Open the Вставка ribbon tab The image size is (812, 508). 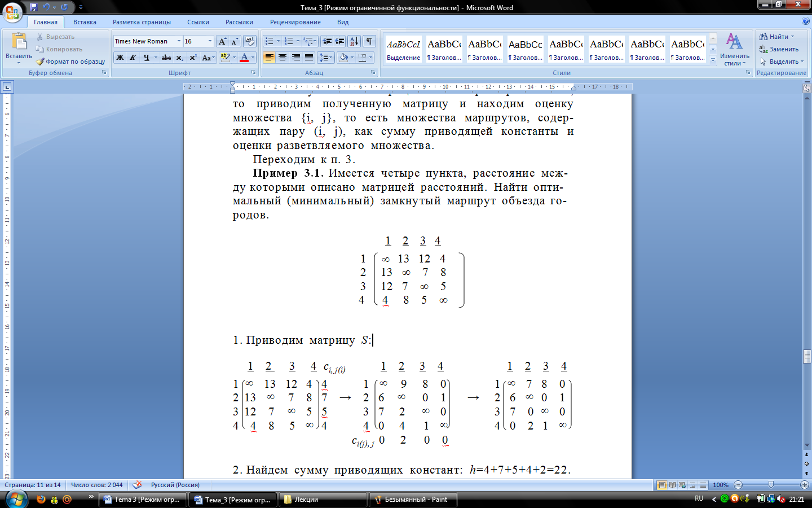coord(85,22)
